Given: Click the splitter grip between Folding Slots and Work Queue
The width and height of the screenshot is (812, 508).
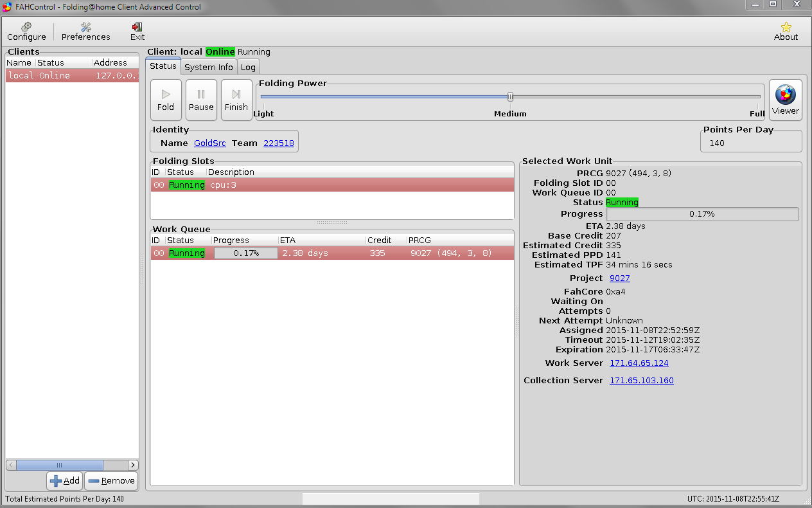Looking at the screenshot, I should 332,223.
